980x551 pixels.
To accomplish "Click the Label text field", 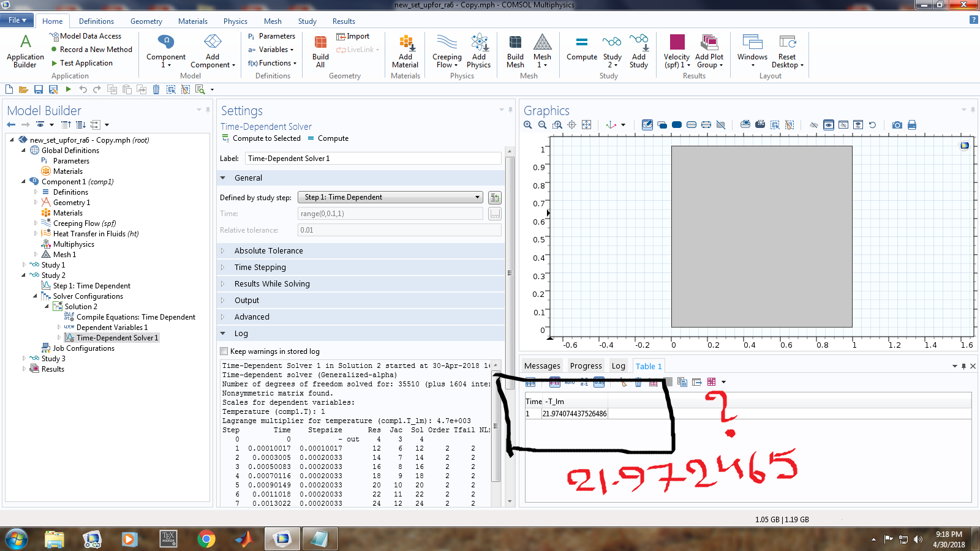I will 373,159.
